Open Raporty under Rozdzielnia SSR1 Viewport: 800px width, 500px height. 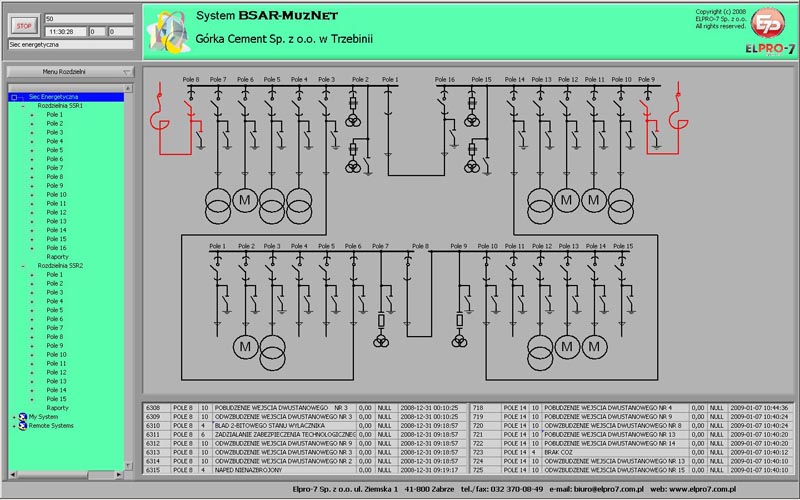coord(57,257)
